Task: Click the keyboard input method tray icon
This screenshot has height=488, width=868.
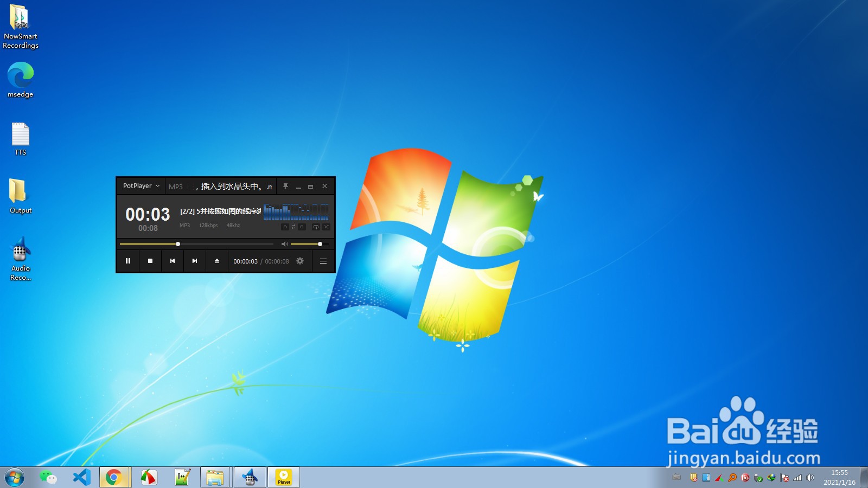Action: pyautogui.click(x=676, y=478)
